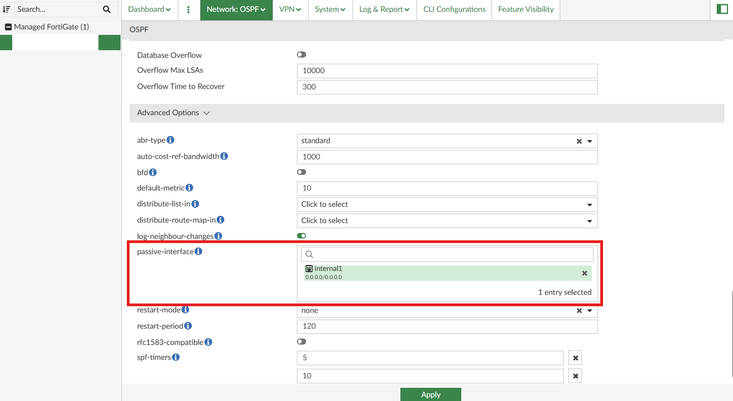Screen dimensions: 733x401
Task: Open distribute-route-map-in Click to select dropdown
Action: (447, 221)
